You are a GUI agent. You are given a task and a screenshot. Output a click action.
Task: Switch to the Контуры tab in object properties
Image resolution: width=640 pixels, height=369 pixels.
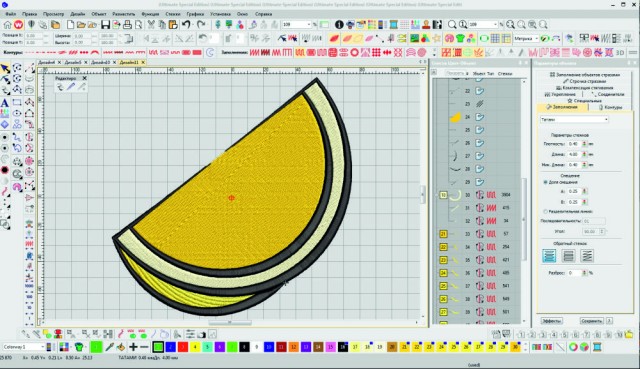click(x=611, y=107)
